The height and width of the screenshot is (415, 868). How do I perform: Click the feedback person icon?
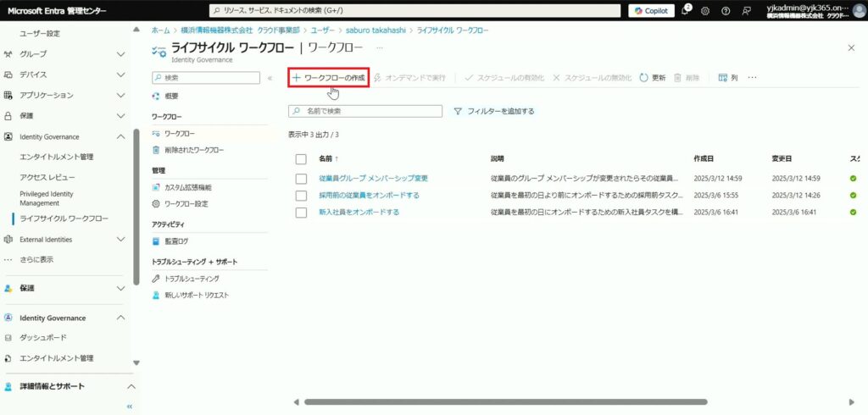(747, 11)
